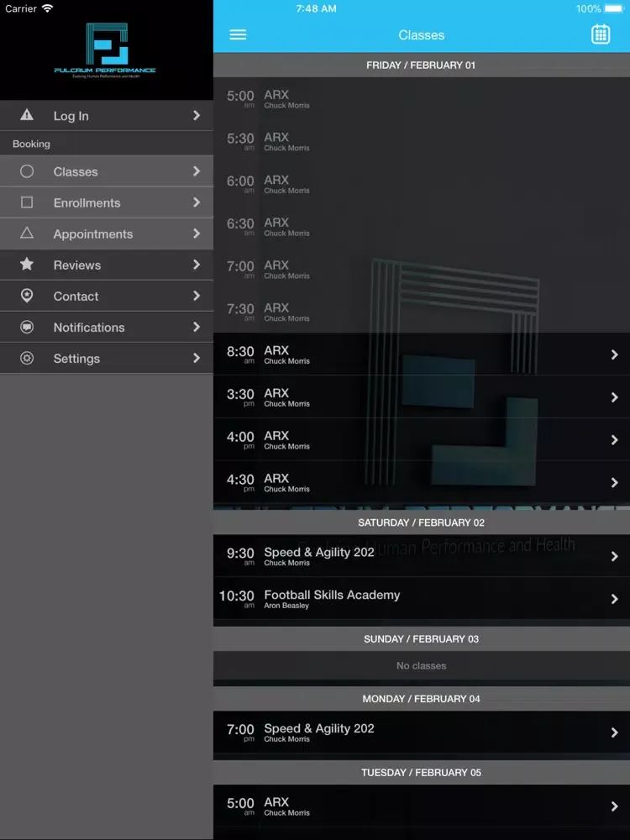Open Monday 7:00 pm Speed & Agility 202
The width and height of the screenshot is (630, 840).
tap(422, 732)
